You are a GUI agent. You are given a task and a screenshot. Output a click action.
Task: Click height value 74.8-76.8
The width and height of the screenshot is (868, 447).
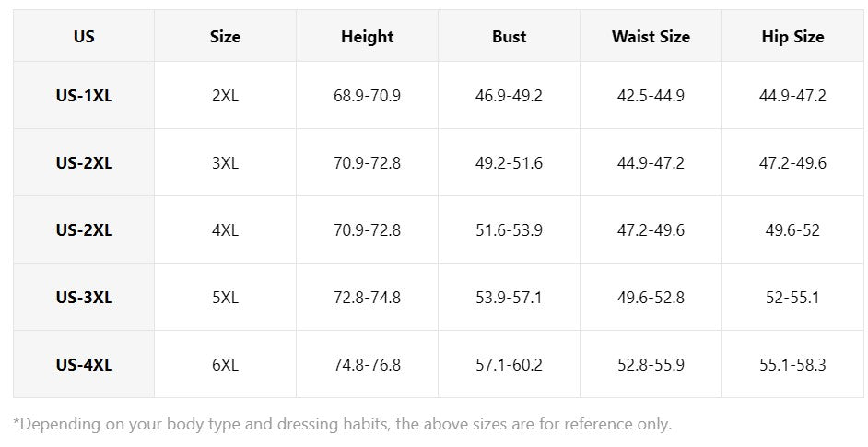click(367, 365)
